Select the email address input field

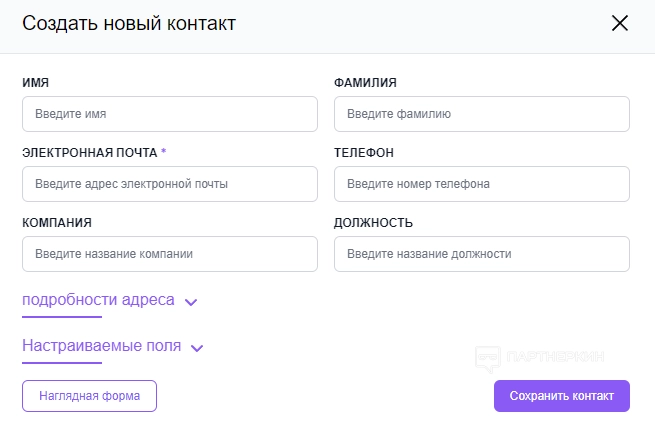[x=170, y=184]
